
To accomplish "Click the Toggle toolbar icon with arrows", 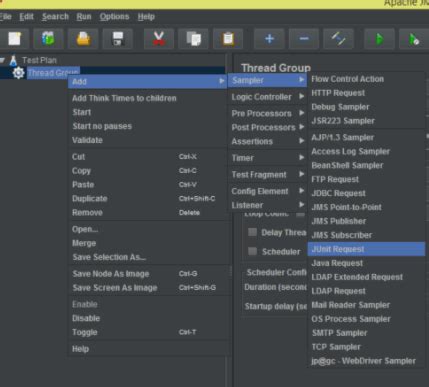I will 339,39.
